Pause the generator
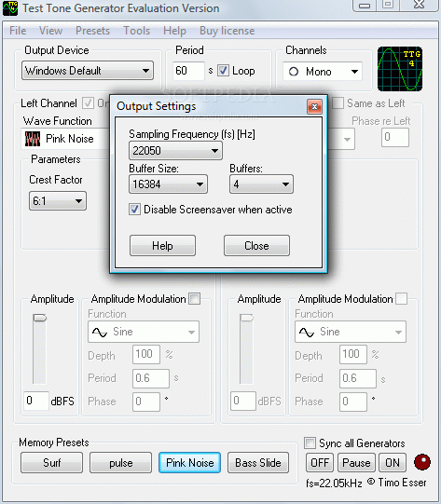 point(356,462)
